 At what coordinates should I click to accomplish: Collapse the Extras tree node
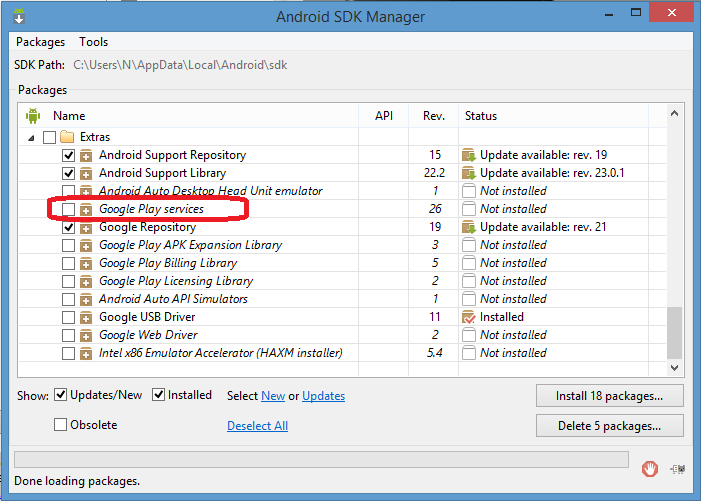point(31,137)
